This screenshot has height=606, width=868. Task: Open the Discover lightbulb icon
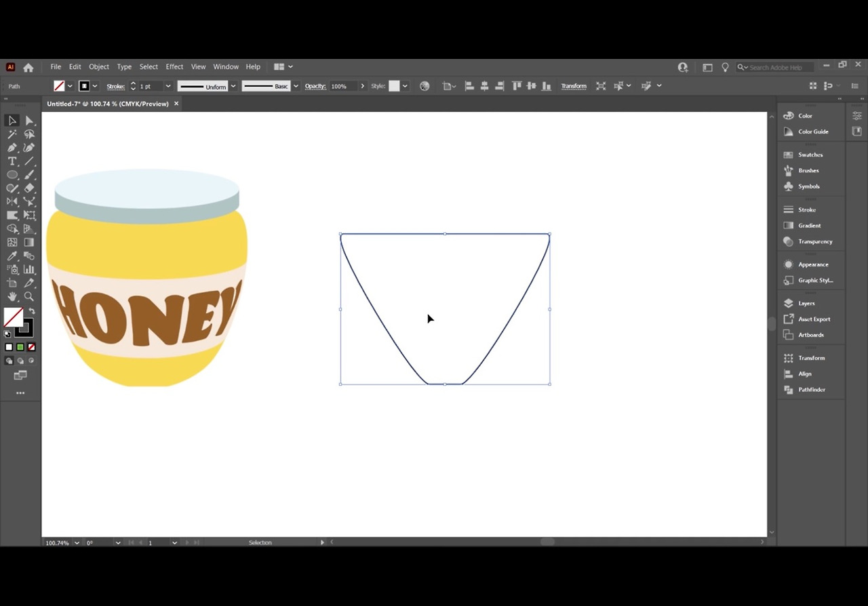725,67
